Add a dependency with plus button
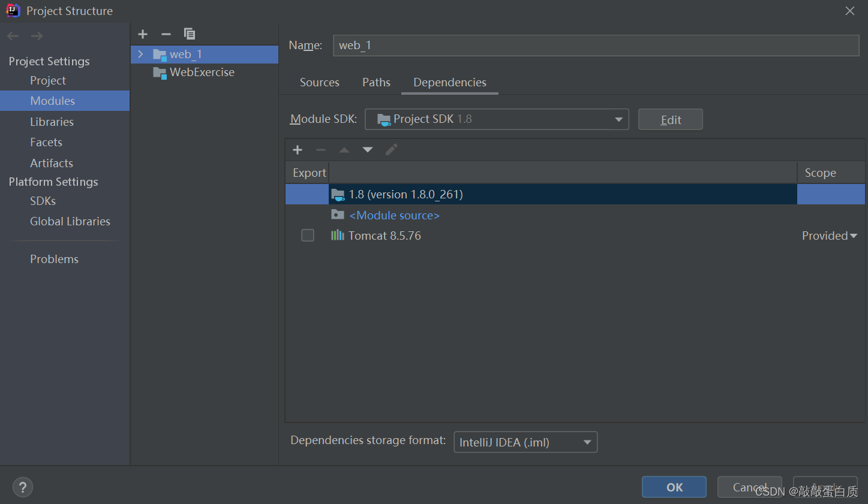 (298, 150)
